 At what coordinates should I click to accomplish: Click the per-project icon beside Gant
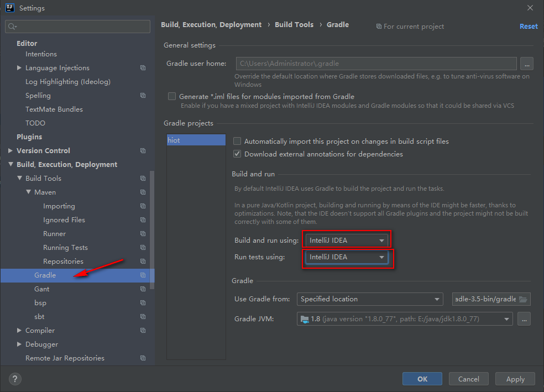[143, 289]
